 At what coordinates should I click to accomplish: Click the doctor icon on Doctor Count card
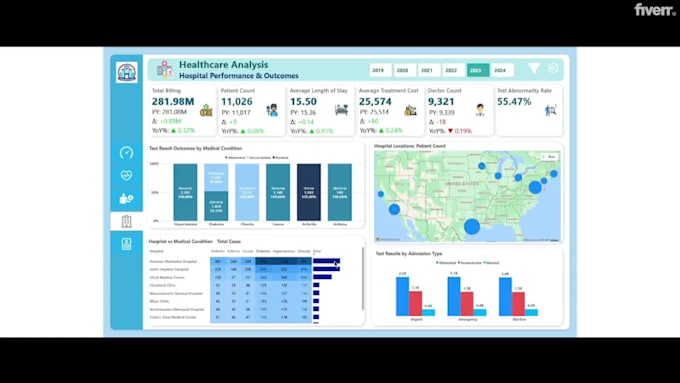click(x=480, y=110)
